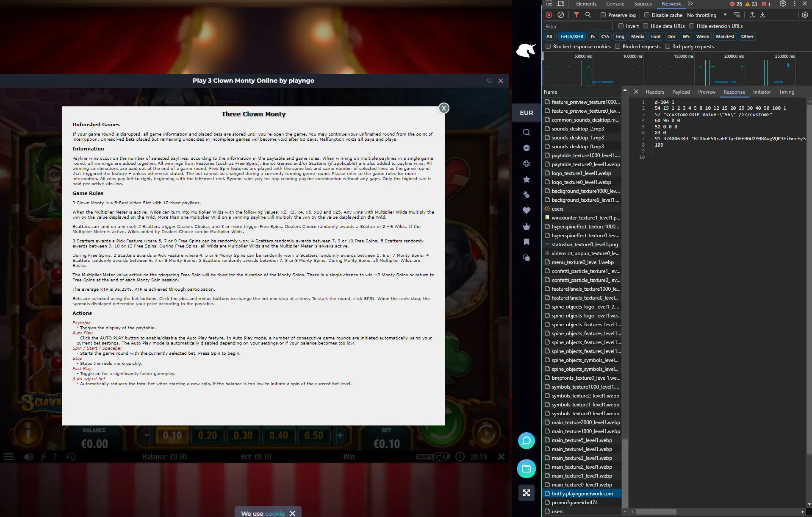Close the Three Clown Monty help popup
Viewport: 812px width, 517px height.
coord(443,108)
